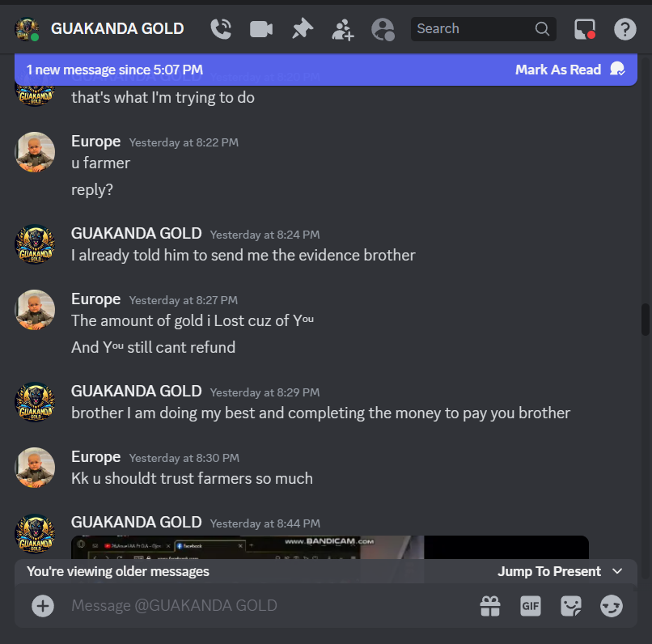This screenshot has width=652, height=644.
Task: Open pinned messages
Action: tap(303, 28)
